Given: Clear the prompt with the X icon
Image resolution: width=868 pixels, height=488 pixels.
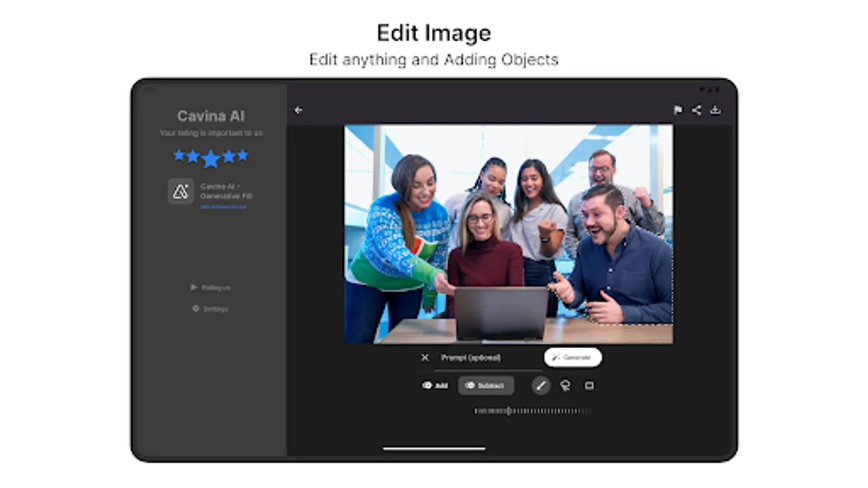Looking at the screenshot, I should point(425,357).
